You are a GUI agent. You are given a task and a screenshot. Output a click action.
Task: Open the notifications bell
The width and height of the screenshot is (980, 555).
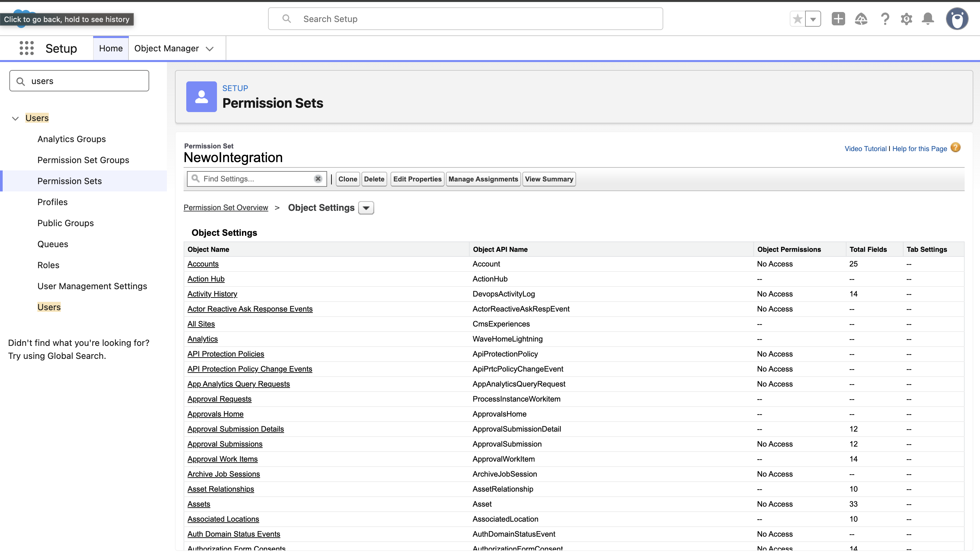tap(928, 19)
